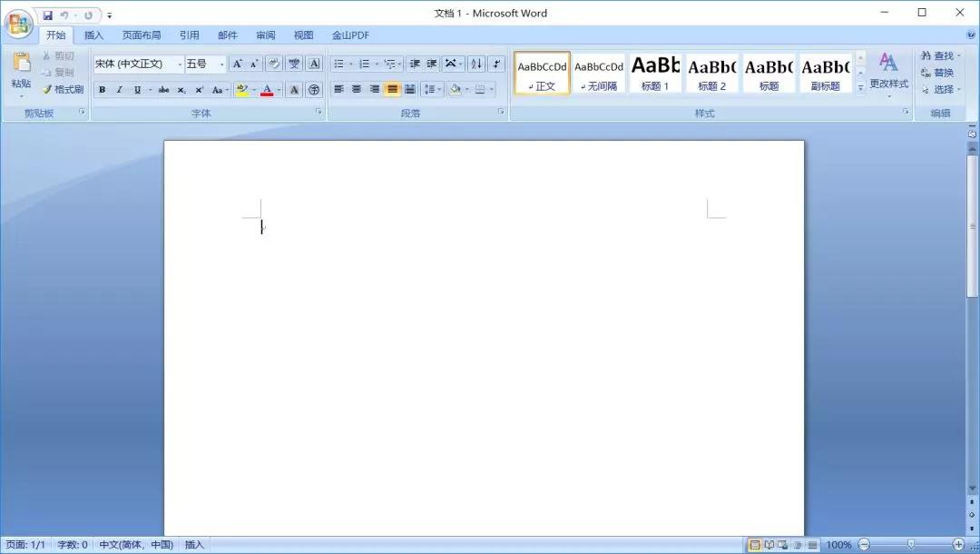Open the font color red swatch
Image resolution: width=980 pixels, height=554 pixels.
[x=268, y=89]
